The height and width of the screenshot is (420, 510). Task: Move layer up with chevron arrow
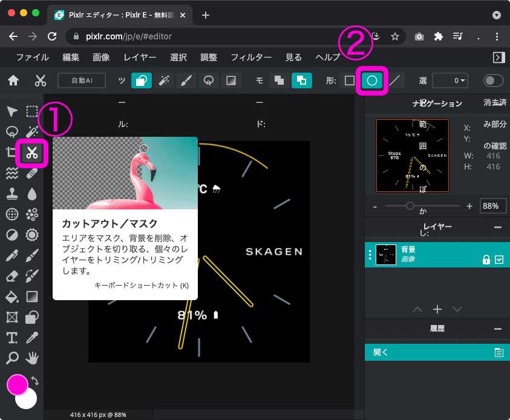click(x=417, y=309)
